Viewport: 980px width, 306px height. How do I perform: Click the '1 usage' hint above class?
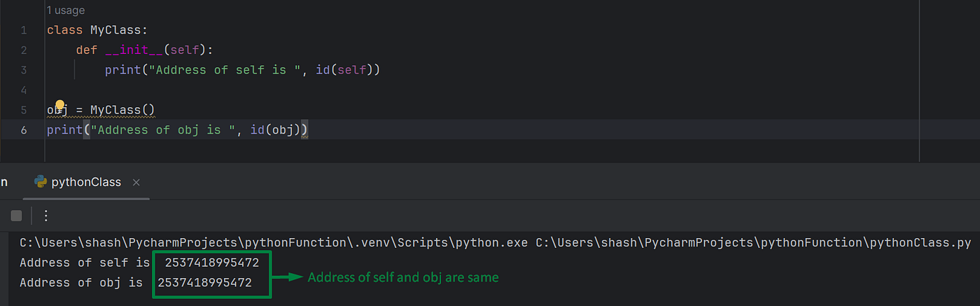tap(65, 11)
